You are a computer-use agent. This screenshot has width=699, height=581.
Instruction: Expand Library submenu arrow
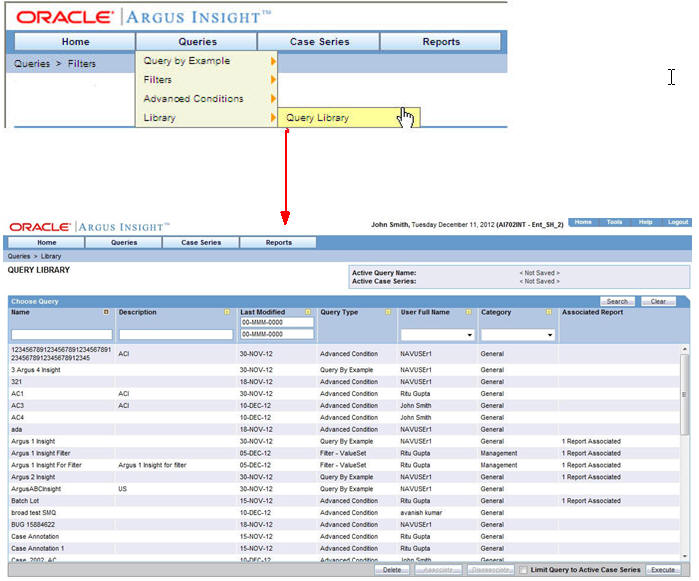click(x=273, y=118)
